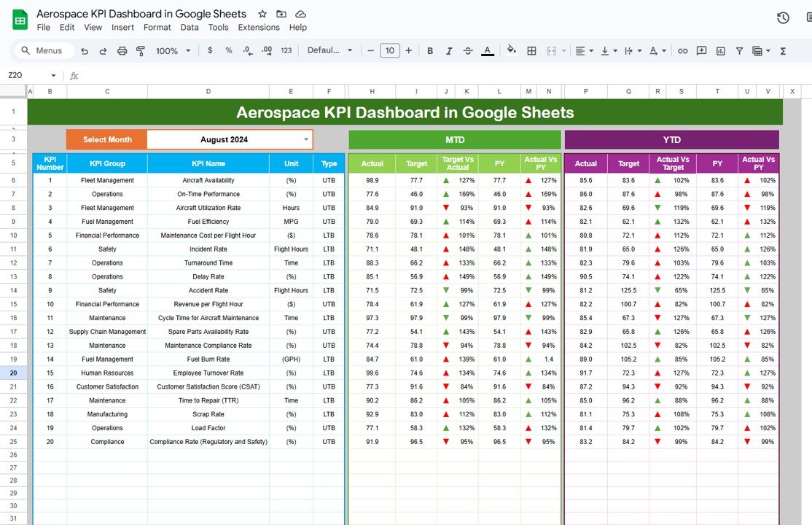Screen dimensions: 812x525
Task: Open the text wrapping dropdown
Action: coord(633,51)
